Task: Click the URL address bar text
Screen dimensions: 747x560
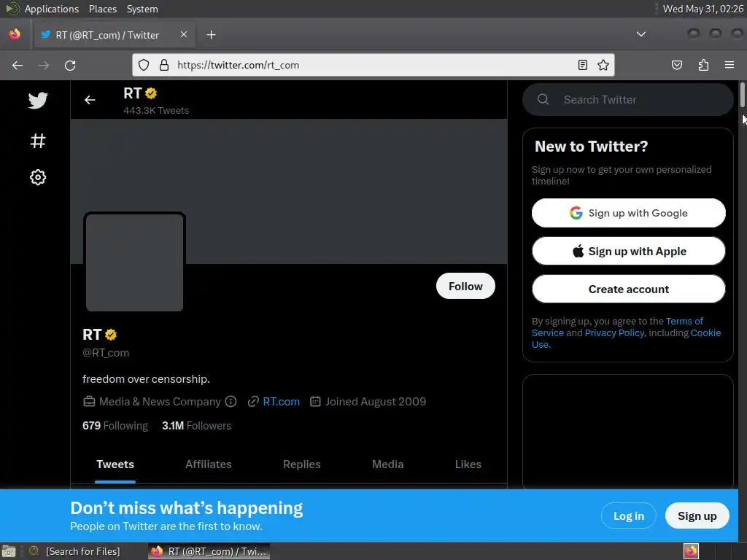Action: [x=239, y=65]
